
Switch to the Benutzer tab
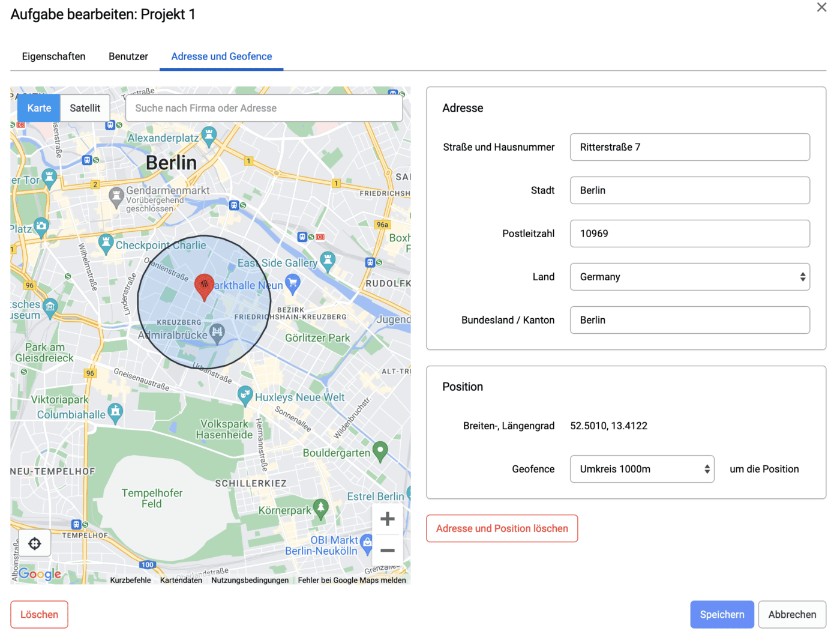[x=128, y=56]
